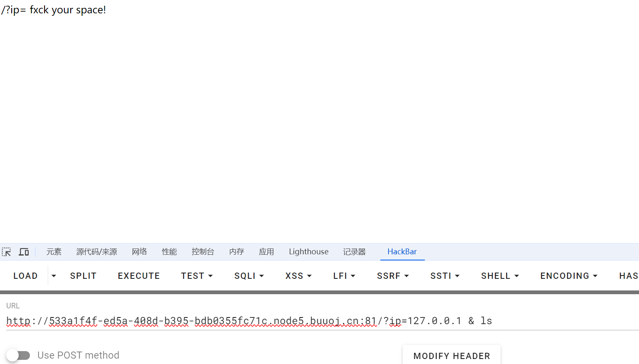Click into the HackBar URL field

(x=291, y=321)
